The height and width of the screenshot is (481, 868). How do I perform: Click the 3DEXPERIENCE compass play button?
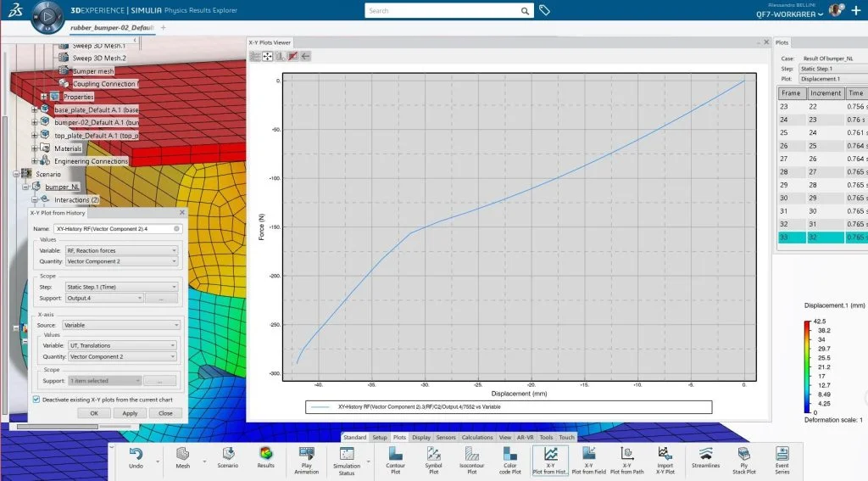[x=50, y=16]
